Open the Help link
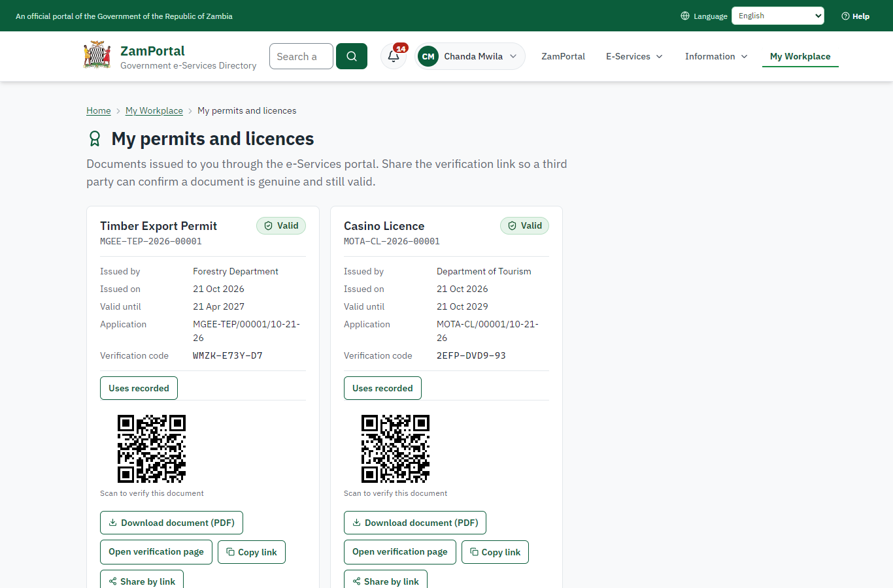Screen dimensions: 893x588 (856, 16)
